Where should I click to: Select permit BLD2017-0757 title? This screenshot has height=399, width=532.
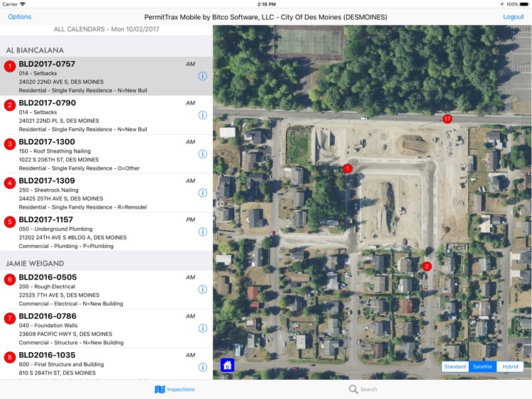(x=47, y=64)
